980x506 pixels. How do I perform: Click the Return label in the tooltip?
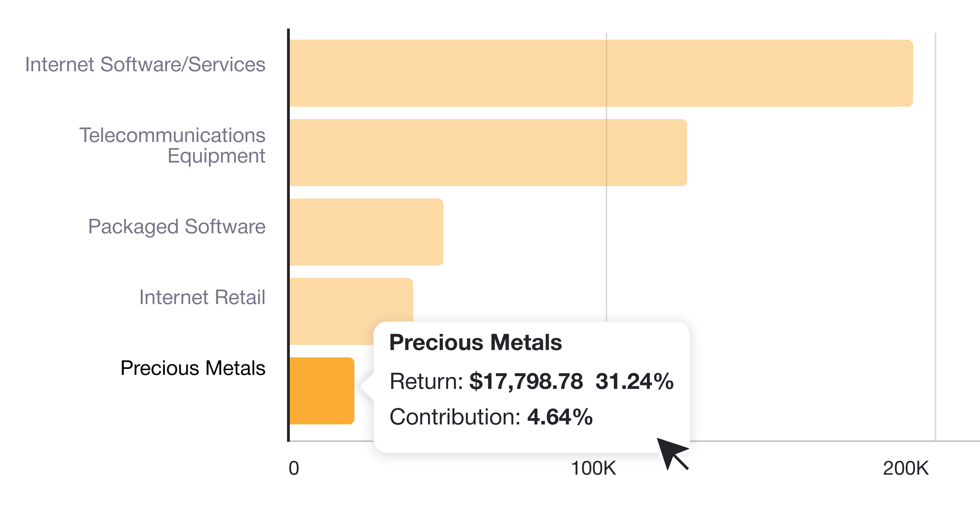pos(426,381)
